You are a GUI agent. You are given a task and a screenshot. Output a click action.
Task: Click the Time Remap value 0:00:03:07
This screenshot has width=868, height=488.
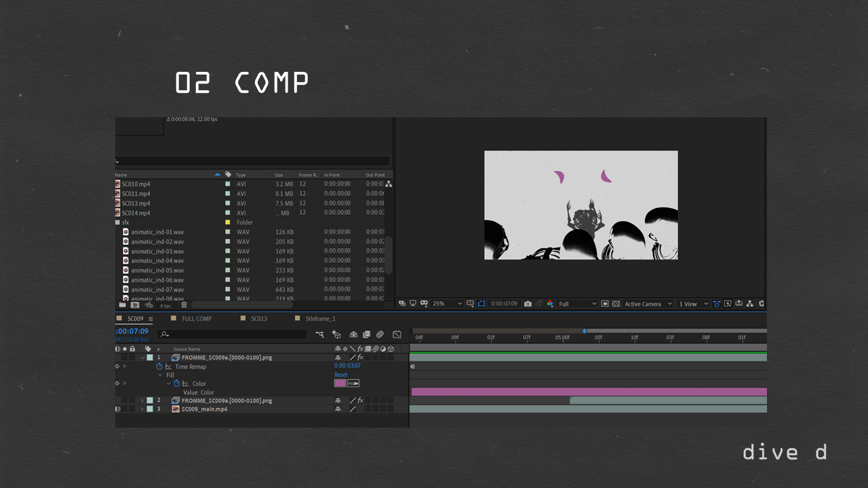coord(347,366)
